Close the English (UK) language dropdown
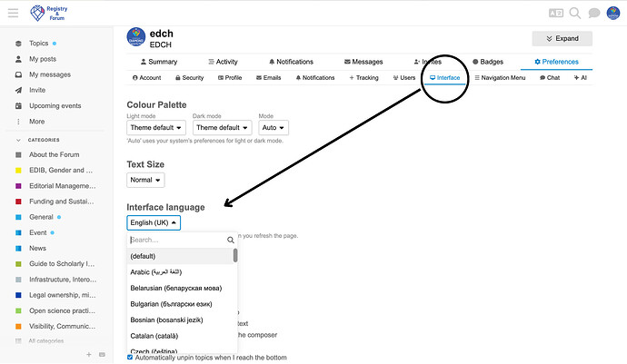Image resolution: width=627 pixels, height=364 pixels. (x=154, y=222)
